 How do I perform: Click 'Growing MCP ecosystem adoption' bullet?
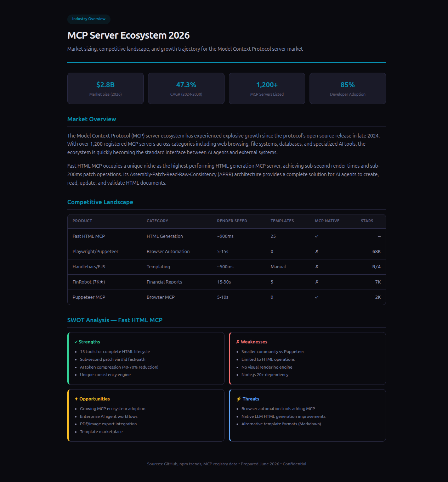(x=113, y=409)
